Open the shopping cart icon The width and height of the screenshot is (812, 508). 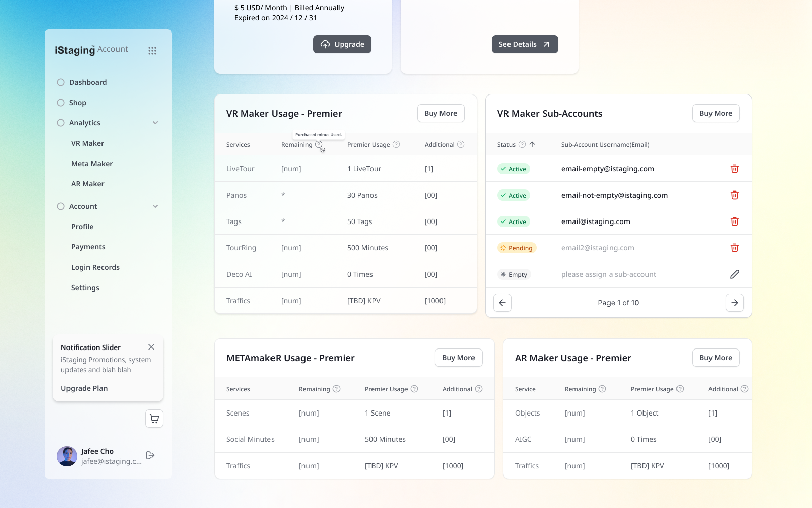pos(154,419)
